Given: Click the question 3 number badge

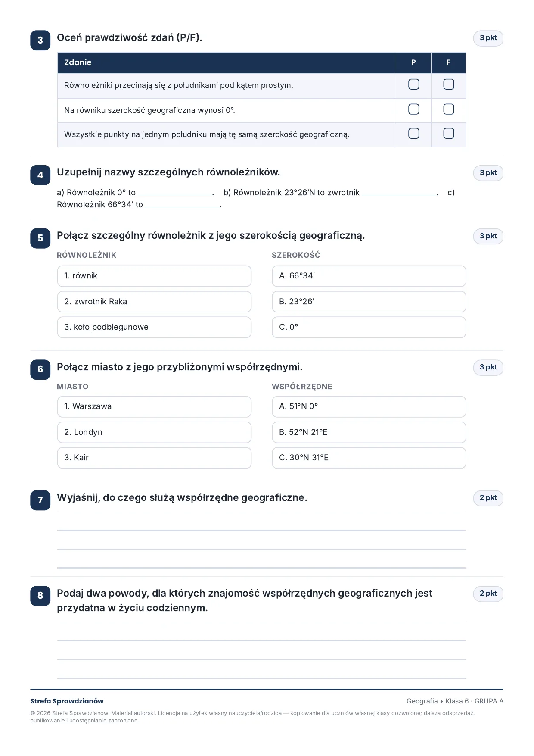Looking at the screenshot, I should coord(40,40).
